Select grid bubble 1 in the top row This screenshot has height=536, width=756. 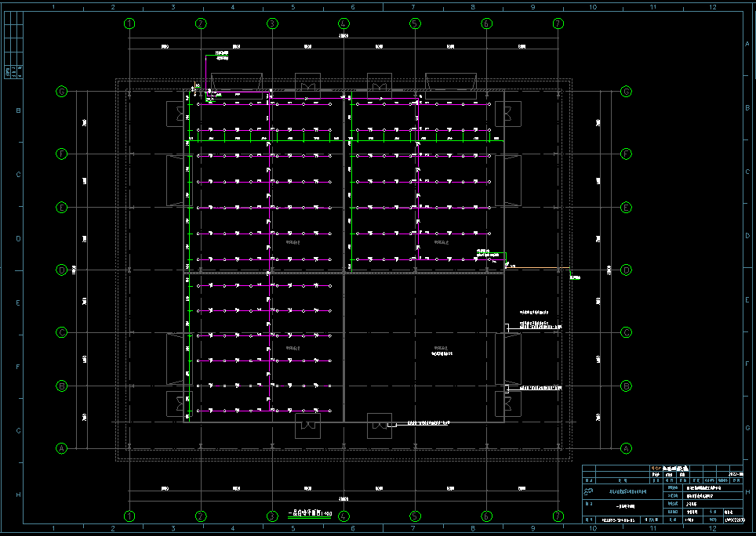[129, 24]
